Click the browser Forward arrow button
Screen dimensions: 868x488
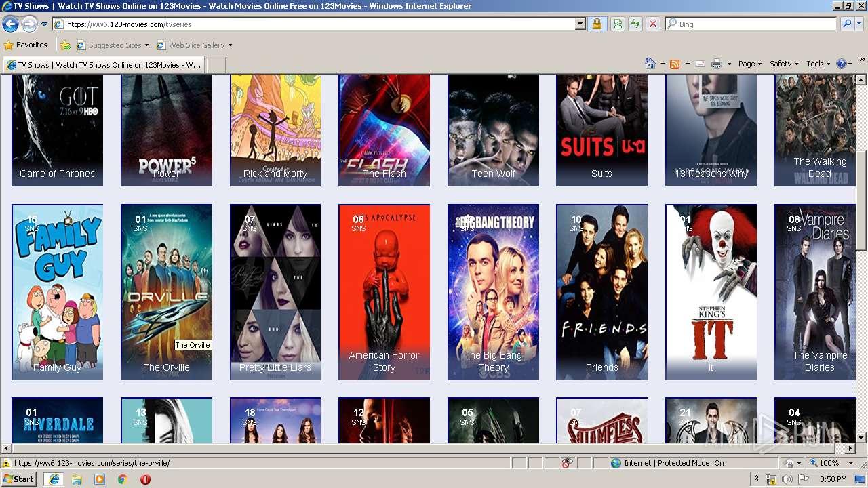coord(29,24)
